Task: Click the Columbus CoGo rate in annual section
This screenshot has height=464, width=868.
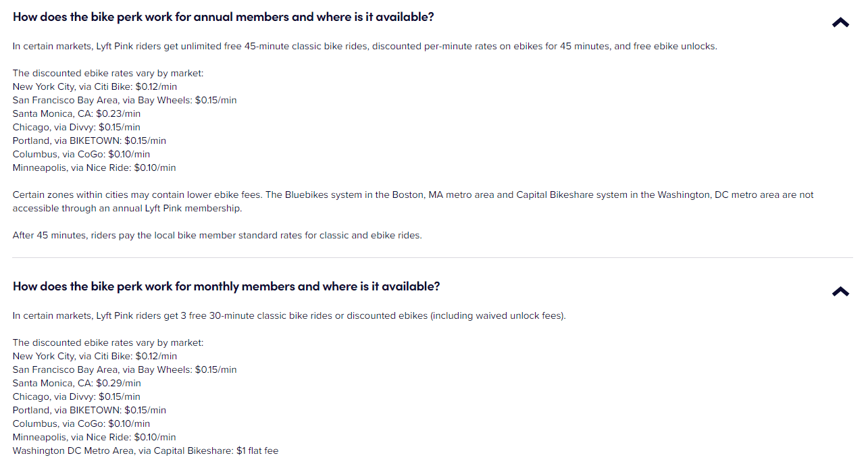Action: [x=81, y=154]
